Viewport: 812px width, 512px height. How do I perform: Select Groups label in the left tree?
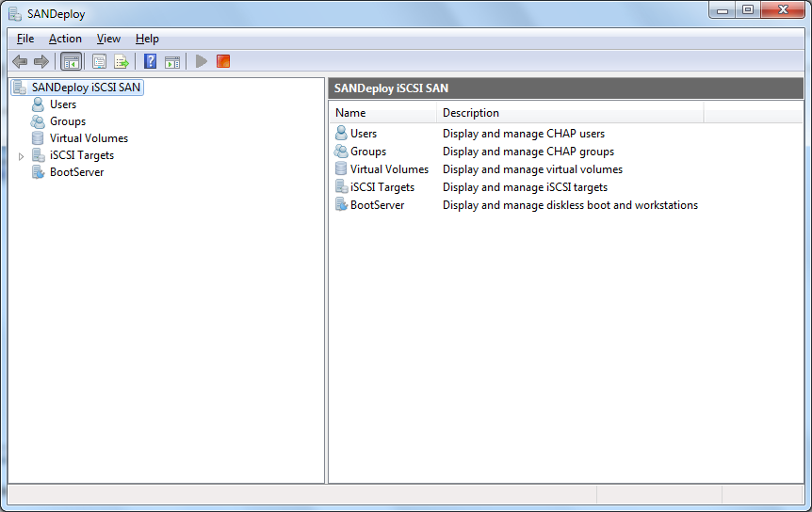pyautogui.click(x=68, y=121)
